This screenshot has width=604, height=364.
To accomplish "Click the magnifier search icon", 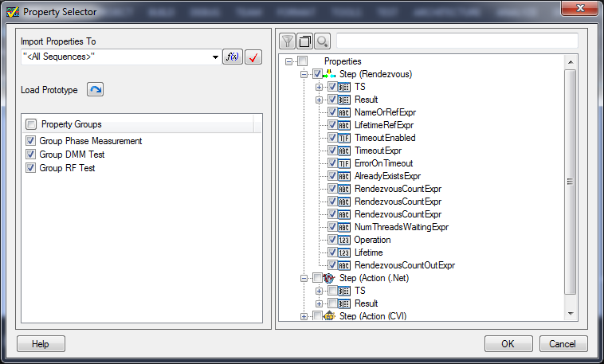I will pyautogui.click(x=322, y=41).
